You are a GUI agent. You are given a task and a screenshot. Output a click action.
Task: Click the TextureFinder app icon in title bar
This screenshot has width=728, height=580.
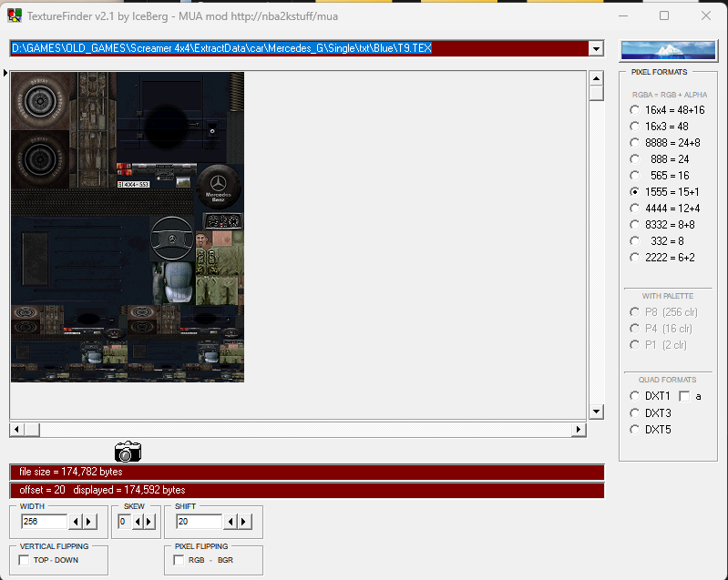(15, 15)
